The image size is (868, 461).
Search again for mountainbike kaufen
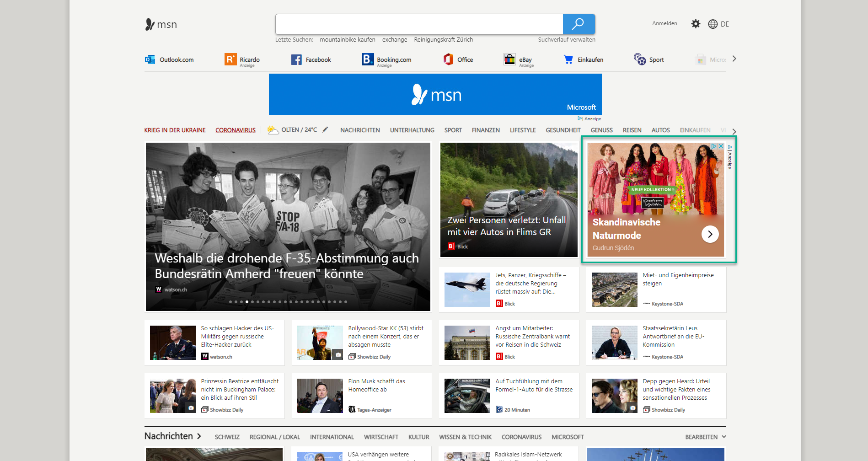(x=348, y=40)
